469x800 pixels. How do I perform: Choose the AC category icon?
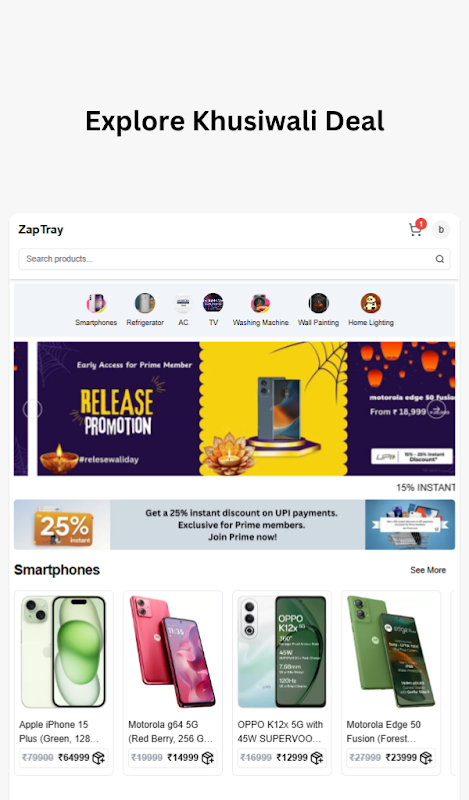(x=183, y=303)
